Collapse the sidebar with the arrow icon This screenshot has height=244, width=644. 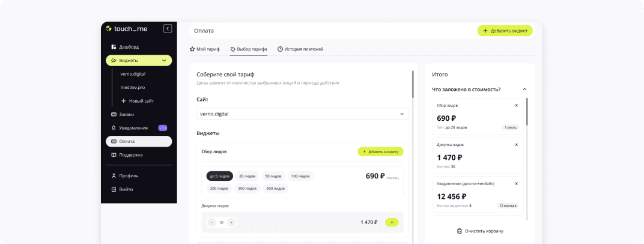pyautogui.click(x=168, y=28)
